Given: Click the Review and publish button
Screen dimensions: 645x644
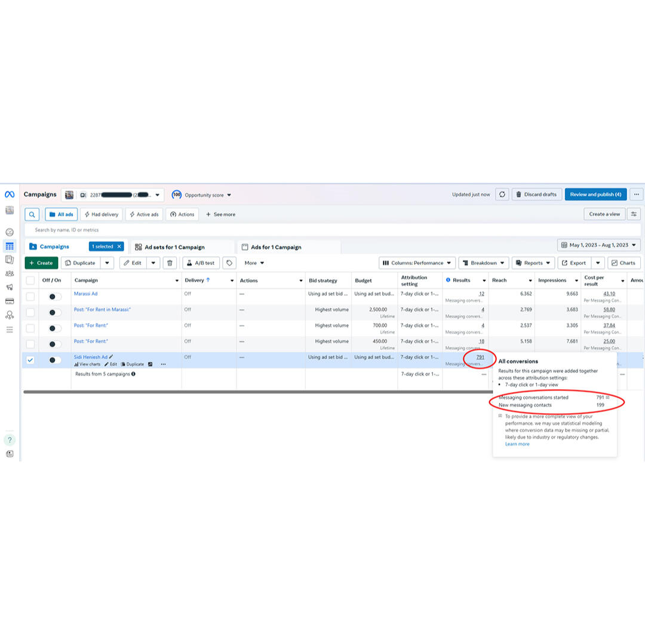Looking at the screenshot, I should pos(595,195).
